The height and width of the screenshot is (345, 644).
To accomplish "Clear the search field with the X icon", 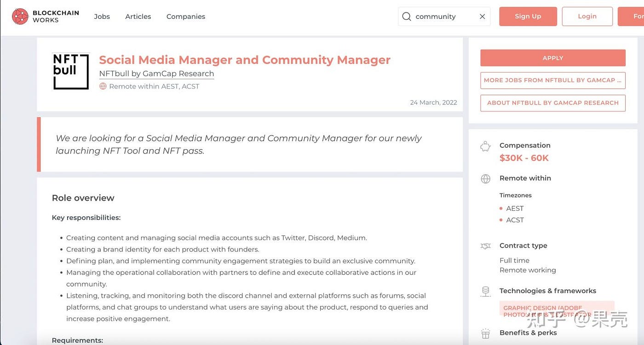I will point(482,17).
